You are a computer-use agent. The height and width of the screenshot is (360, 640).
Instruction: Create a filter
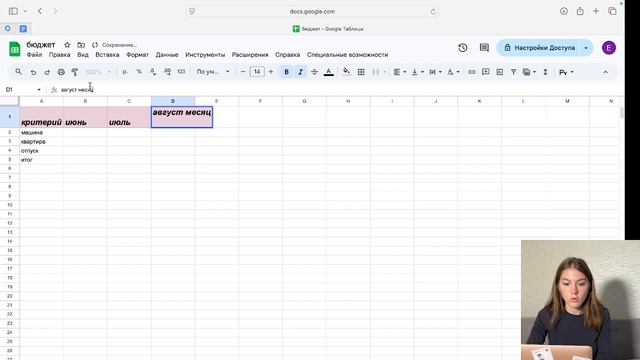pos(513,72)
